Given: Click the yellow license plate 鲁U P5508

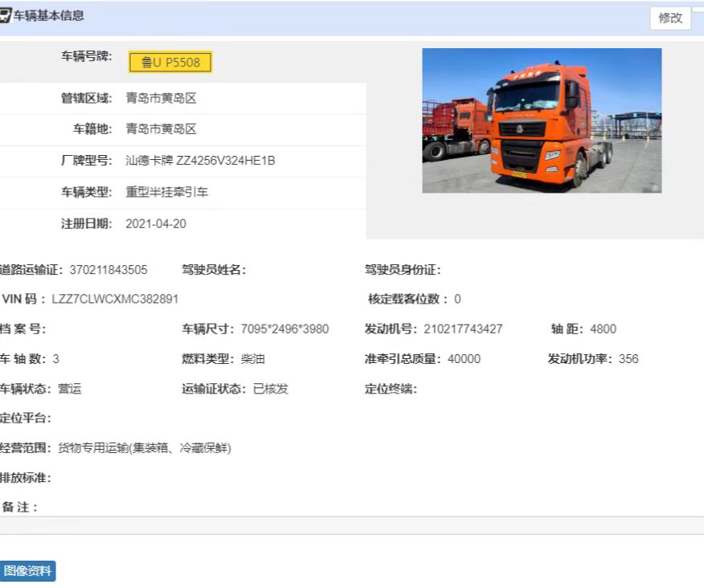Looking at the screenshot, I should pyautogui.click(x=170, y=63).
